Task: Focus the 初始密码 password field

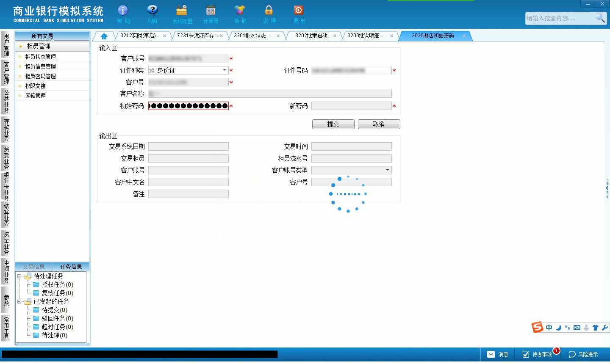Action: tap(189, 106)
